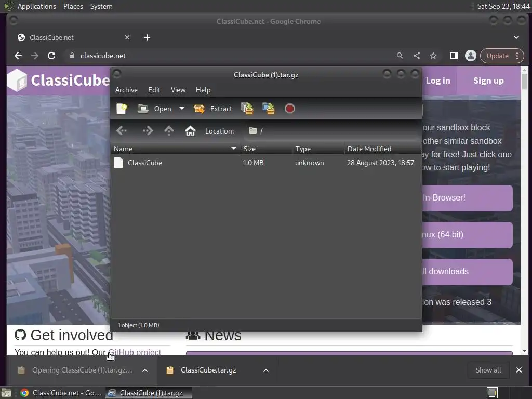Viewport: 532px width, 399px height.
Task: Open the Help menu in archive manager
Action: (x=203, y=90)
